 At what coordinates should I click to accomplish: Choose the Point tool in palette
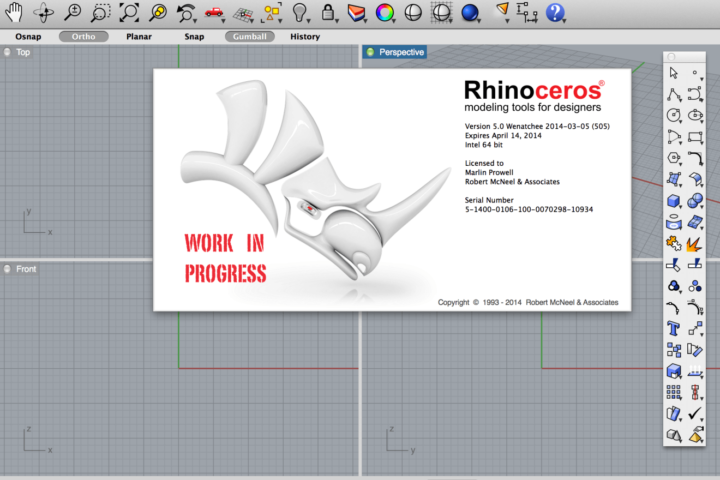tap(695, 73)
